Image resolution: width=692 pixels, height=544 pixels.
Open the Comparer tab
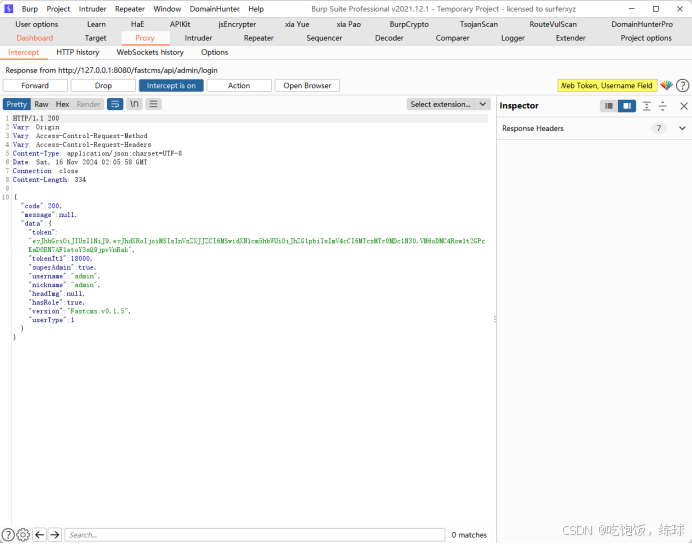pyautogui.click(x=452, y=38)
